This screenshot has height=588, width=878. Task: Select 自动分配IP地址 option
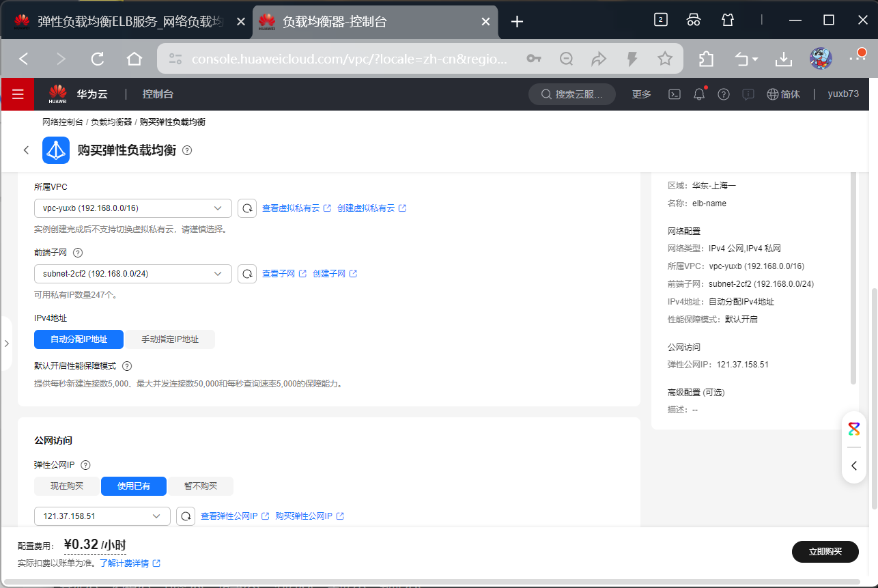tap(79, 339)
